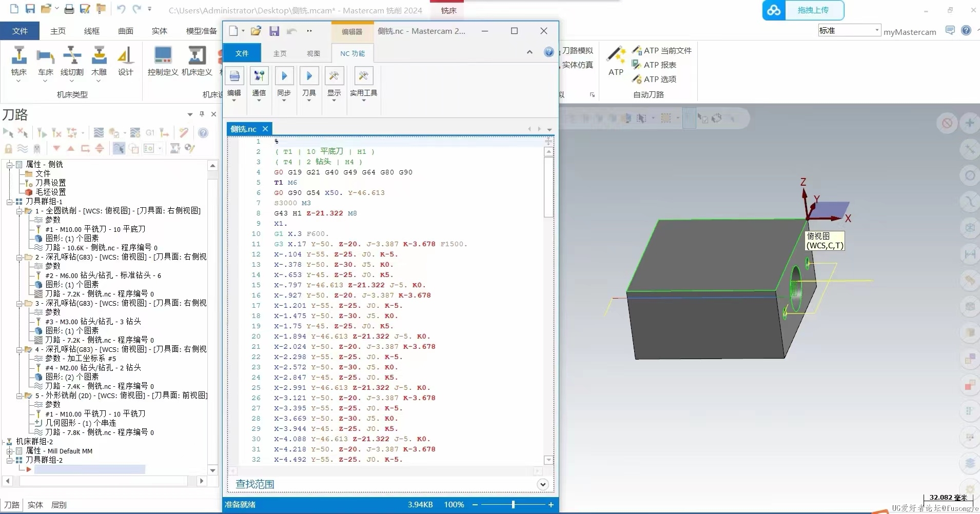Collapse Properties node for side mill group
This screenshot has width=980, height=514.
(9, 165)
